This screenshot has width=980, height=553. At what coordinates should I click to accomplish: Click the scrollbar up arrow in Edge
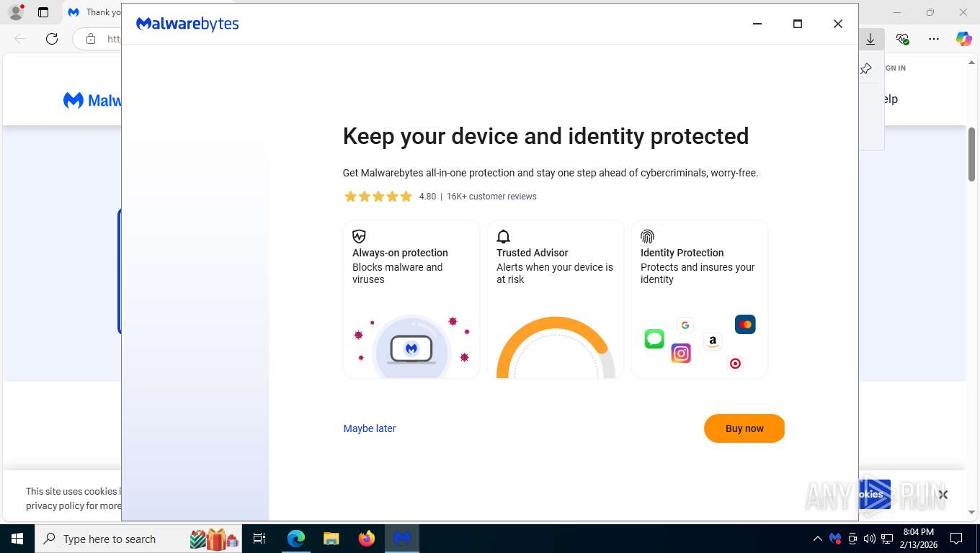(971, 63)
